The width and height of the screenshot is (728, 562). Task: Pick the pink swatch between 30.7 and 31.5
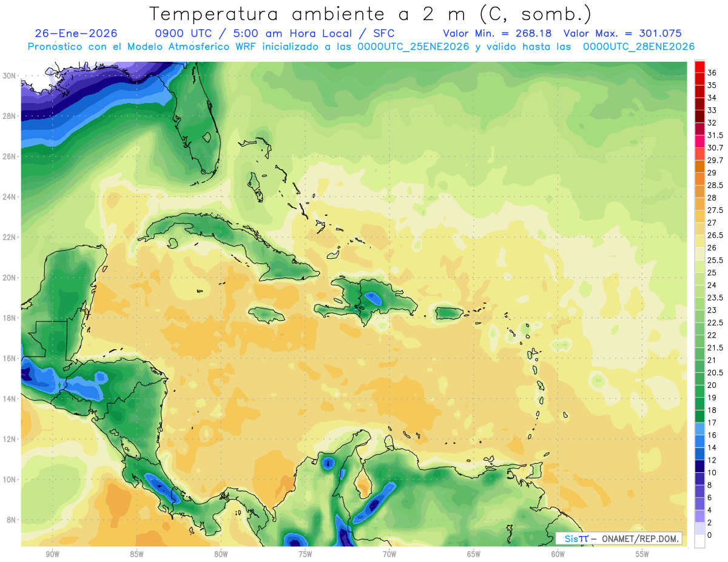699,142
